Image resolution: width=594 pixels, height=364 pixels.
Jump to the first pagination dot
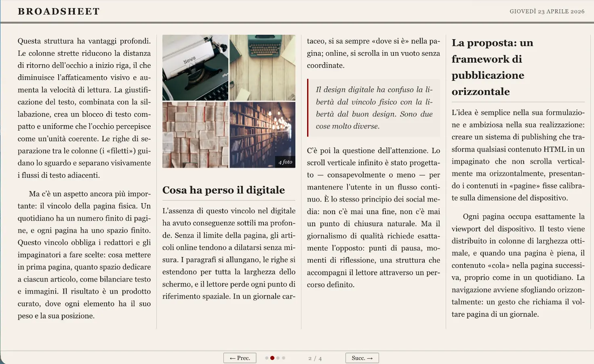[x=267, y=358]
